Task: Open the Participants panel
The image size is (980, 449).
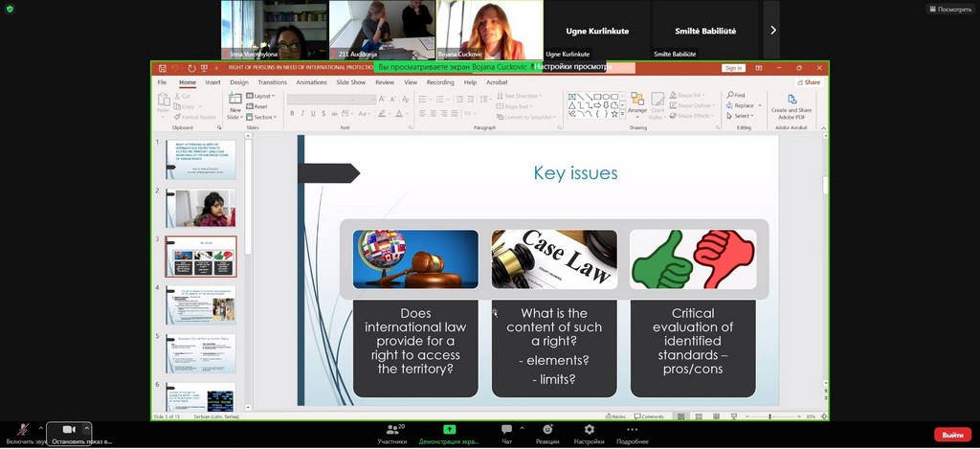Action: click(391, 431)
